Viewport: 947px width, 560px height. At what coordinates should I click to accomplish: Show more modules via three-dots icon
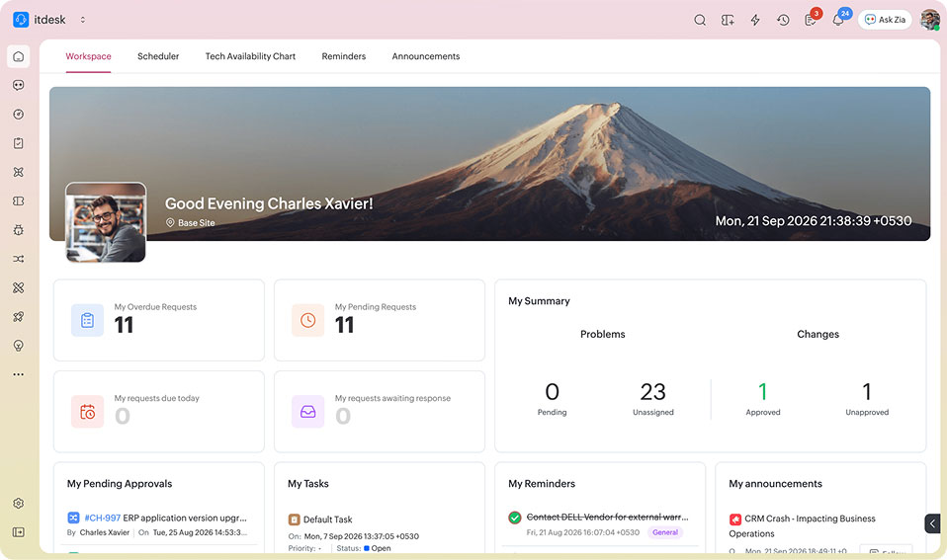pos(19,374)
